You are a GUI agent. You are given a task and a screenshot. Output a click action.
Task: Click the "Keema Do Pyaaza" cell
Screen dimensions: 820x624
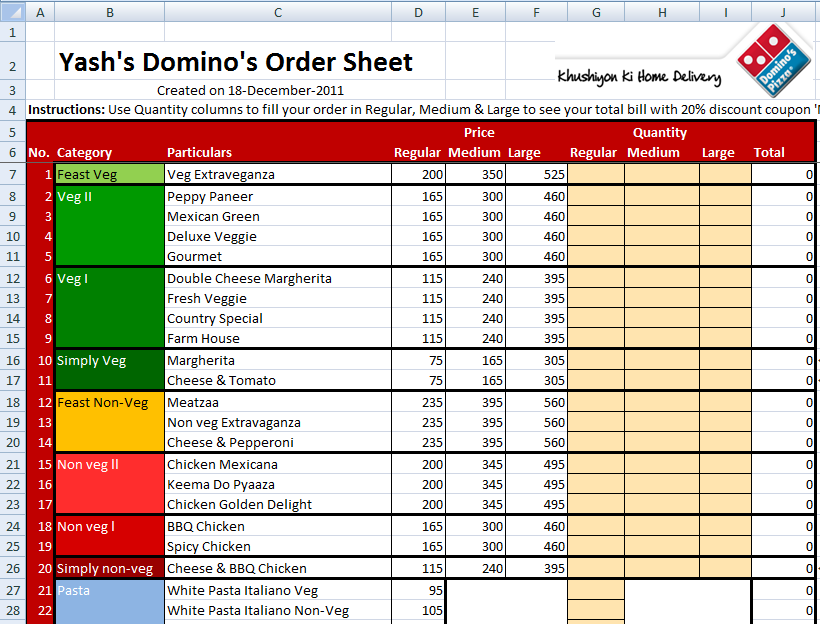(x=278, y=484)
